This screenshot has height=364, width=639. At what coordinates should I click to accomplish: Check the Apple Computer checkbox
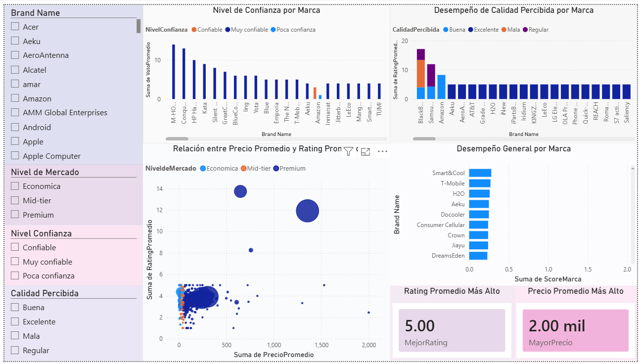(x=15, y=156)
